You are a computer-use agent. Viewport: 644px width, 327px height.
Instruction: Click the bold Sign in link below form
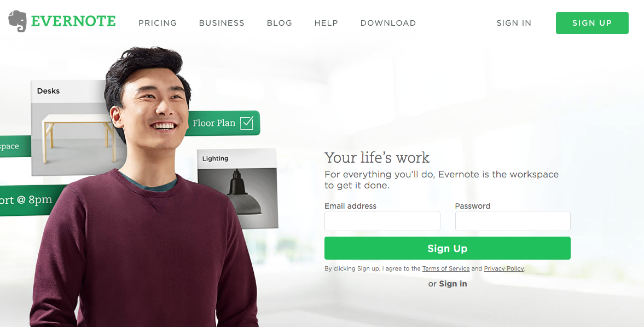[x=453, y=284]
